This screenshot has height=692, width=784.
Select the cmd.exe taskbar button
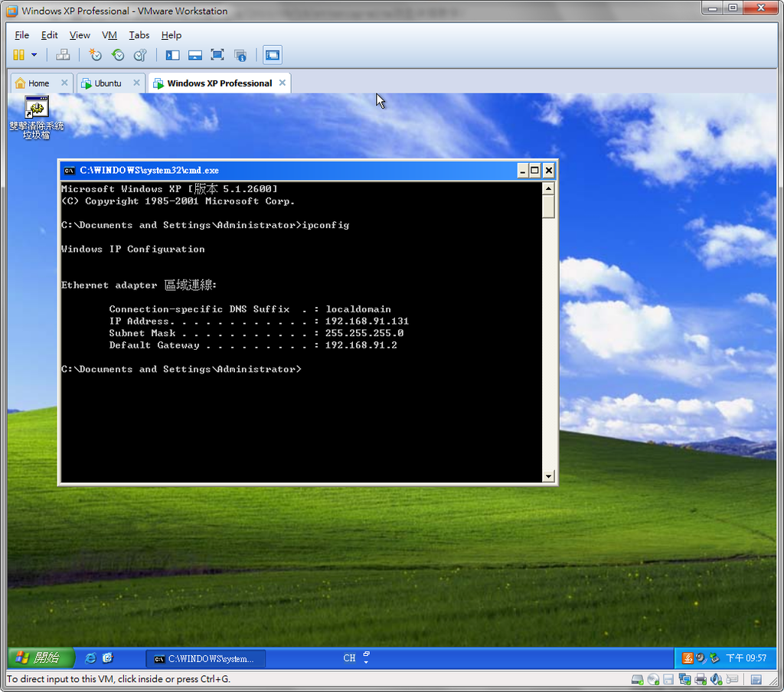(x=205, y=659)
